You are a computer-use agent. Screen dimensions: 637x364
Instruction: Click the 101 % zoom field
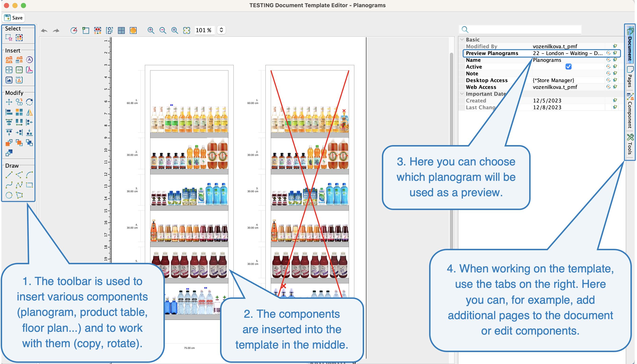(204, 30)
